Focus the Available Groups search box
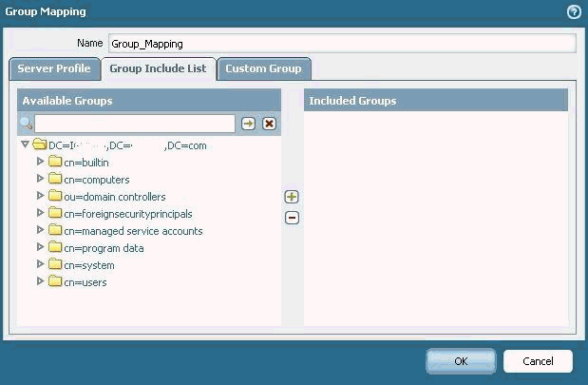This screenshot has width=588, height=385. (134, 124)
